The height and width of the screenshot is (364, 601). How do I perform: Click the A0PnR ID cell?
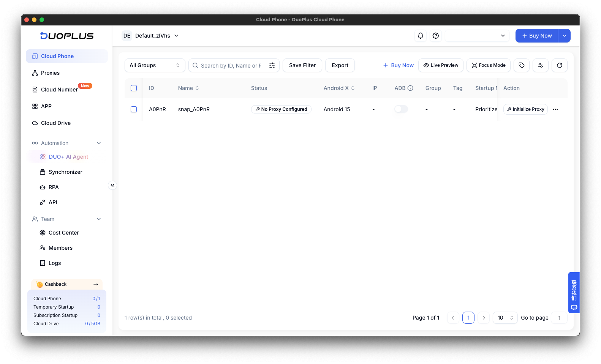[157, 109]
